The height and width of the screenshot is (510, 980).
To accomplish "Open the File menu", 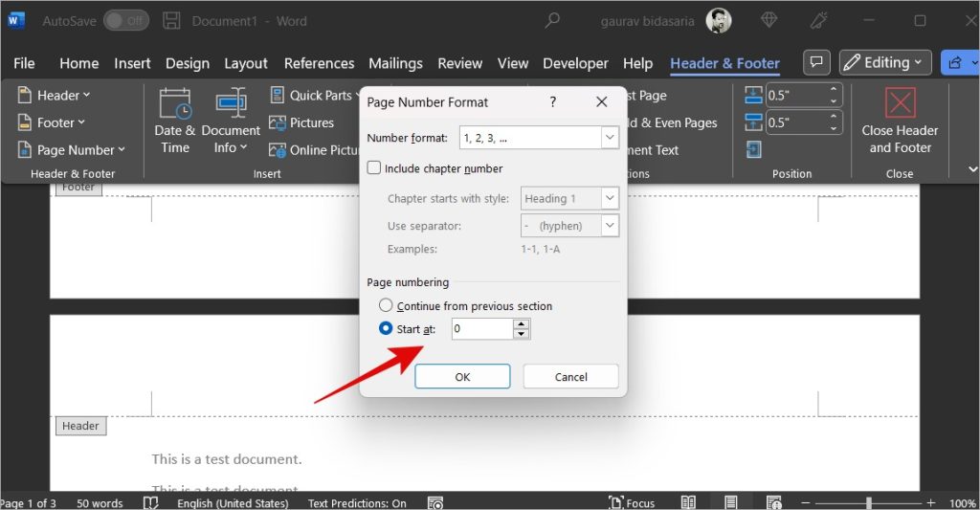I will tap(24, 63).
